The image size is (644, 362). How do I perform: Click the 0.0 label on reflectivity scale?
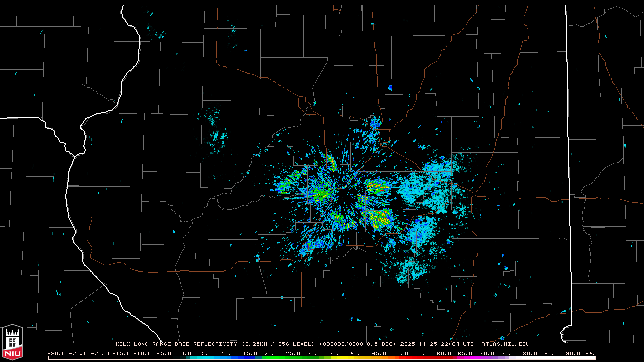(186, 353)
